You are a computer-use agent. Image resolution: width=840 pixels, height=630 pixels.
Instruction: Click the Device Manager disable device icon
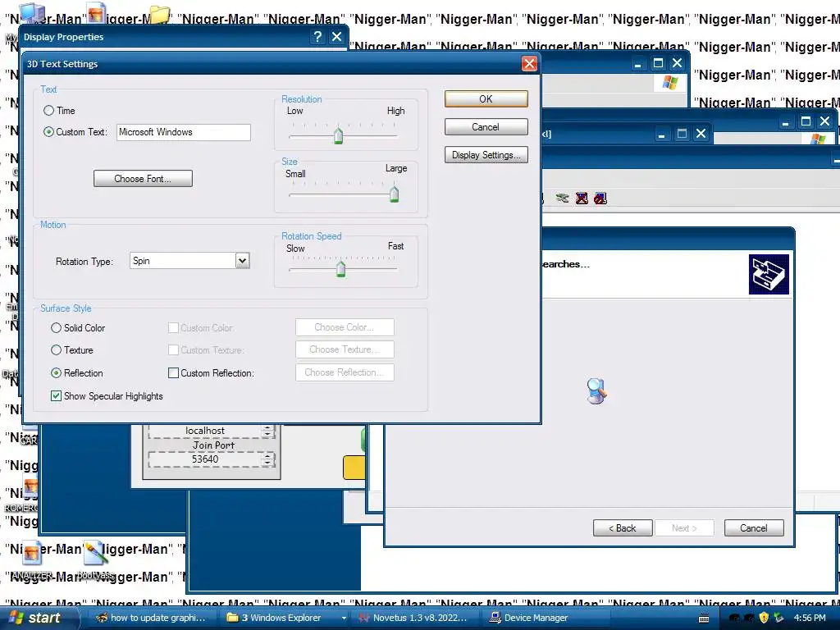click(600, 199)
